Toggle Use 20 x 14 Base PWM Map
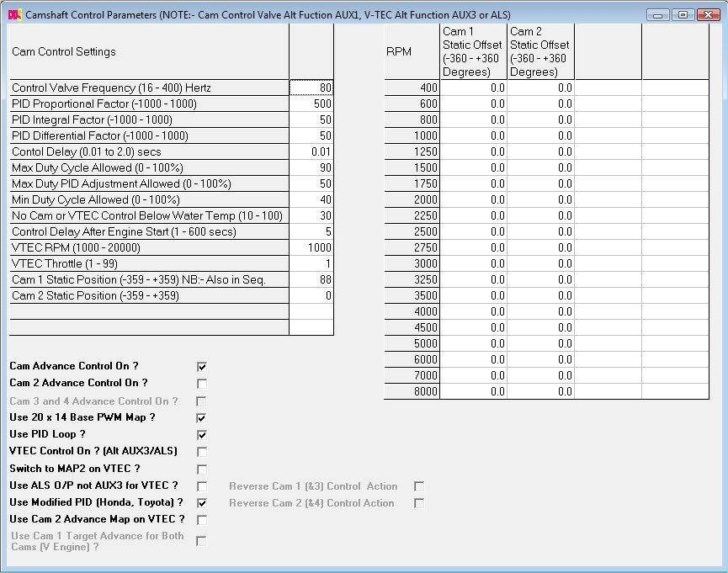This screenshot has width=728, height=573. pyautogui.click(x=201, y=418)
